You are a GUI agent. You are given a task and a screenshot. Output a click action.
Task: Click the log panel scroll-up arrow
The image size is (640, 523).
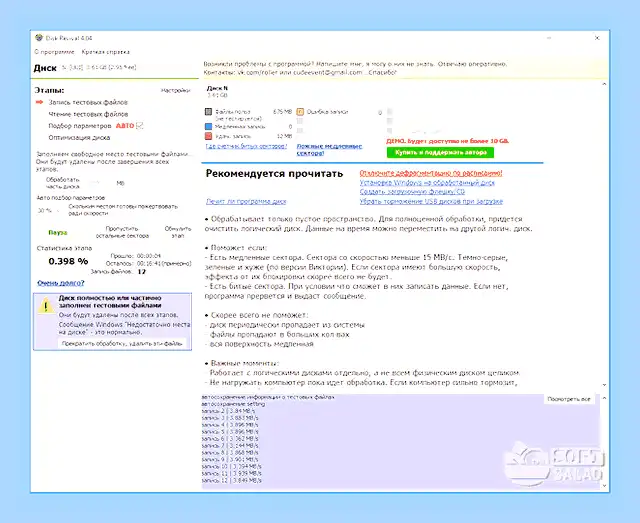click(604, 398)
